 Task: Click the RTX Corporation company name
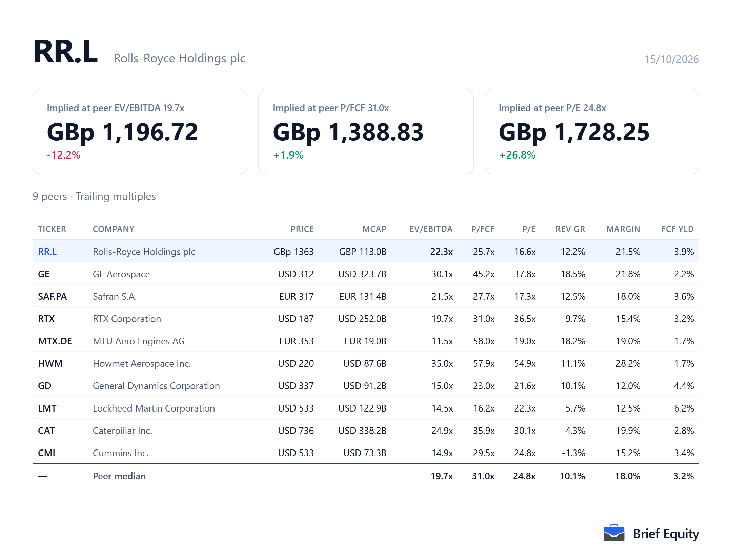pos(127,319)
